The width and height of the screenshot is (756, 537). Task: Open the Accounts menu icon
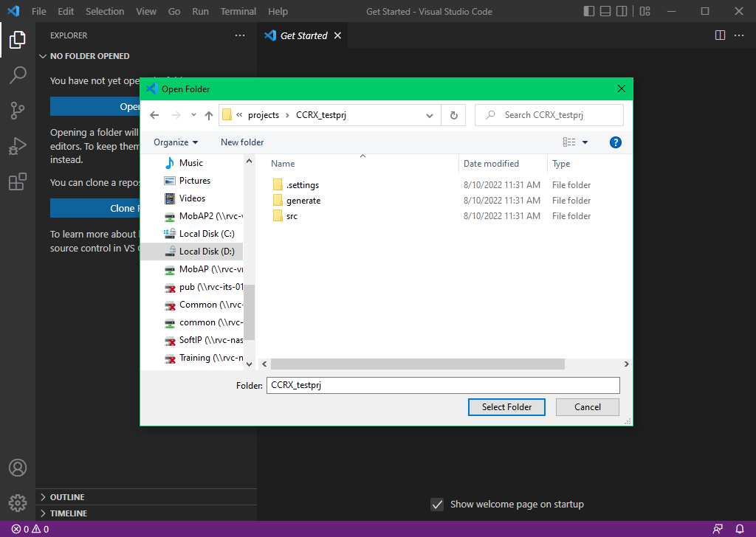18,468
